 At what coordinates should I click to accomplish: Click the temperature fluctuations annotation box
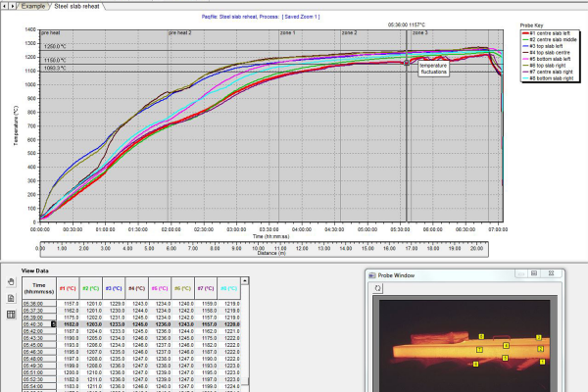(432, 70)
